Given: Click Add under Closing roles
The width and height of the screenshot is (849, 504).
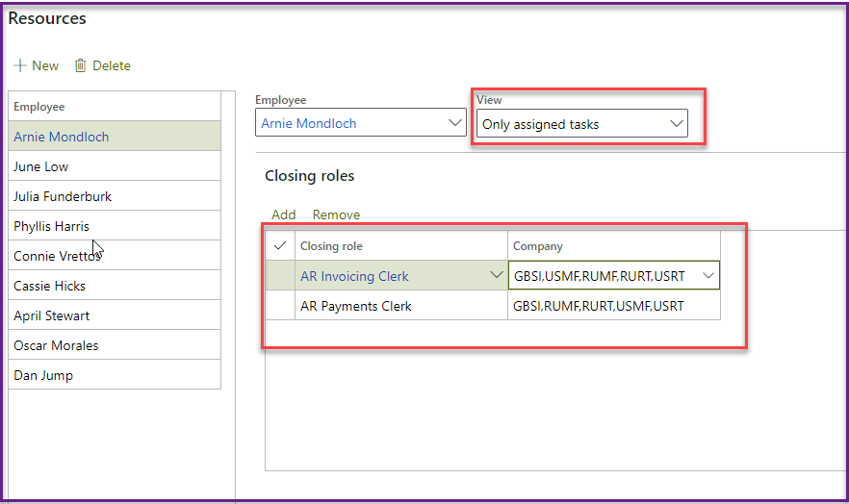Looking at the screenshot, I should coord(283,214).
